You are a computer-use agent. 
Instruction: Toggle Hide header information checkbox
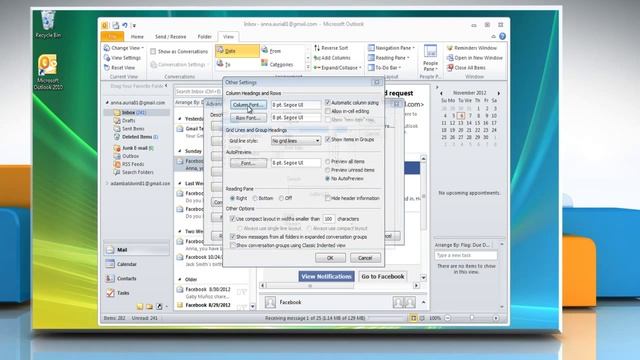click(x=327, y=198)
